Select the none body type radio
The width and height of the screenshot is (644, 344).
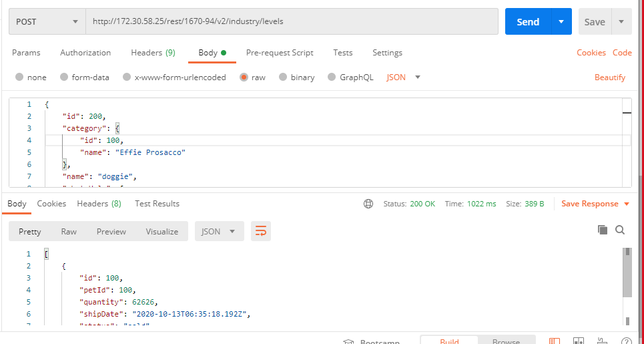(x=19, y=77)
